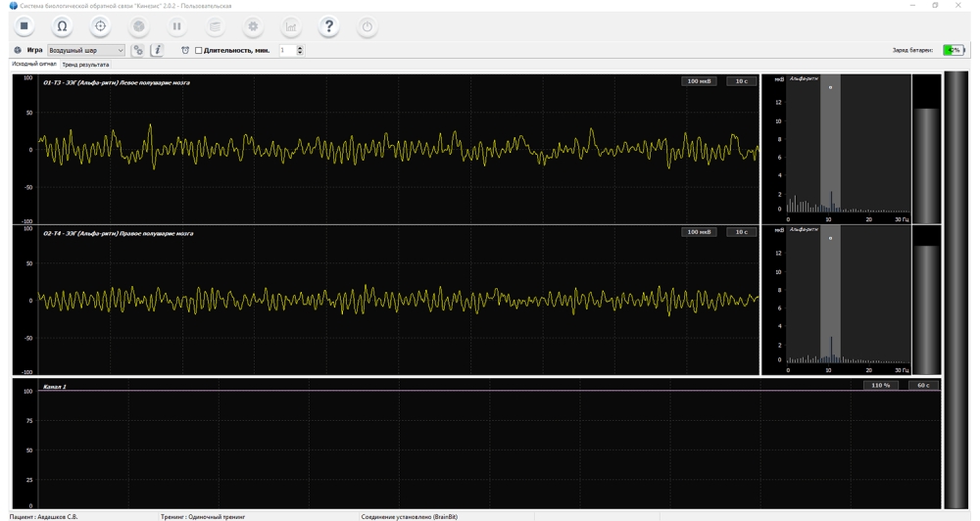Click the italic 'i' information icon
This screenshot has height=521, width=980.
[157, 50]
